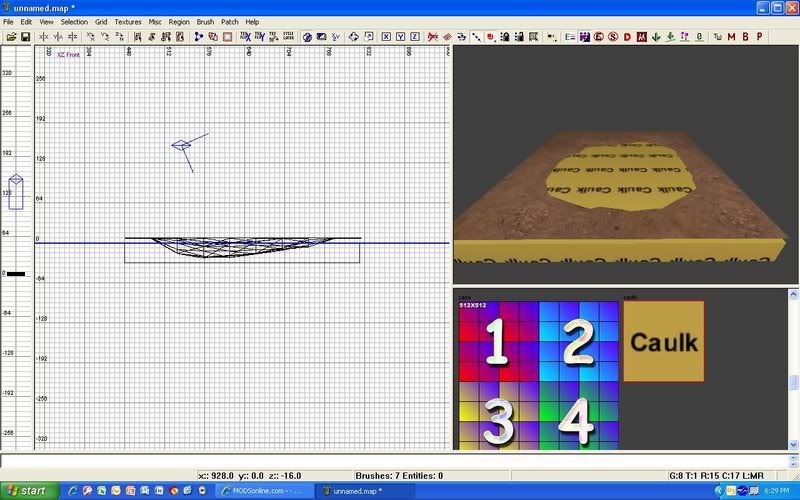Click the Open file folder icon
Viewport: 800px width, 500px height.
pyautogui.click(x=10, y=37)
